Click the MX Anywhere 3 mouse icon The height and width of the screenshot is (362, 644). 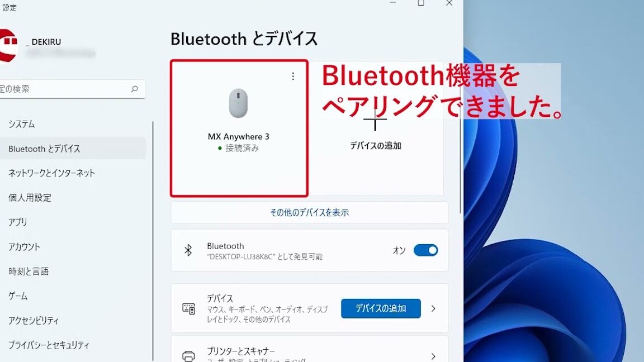[x=238, y=103]
